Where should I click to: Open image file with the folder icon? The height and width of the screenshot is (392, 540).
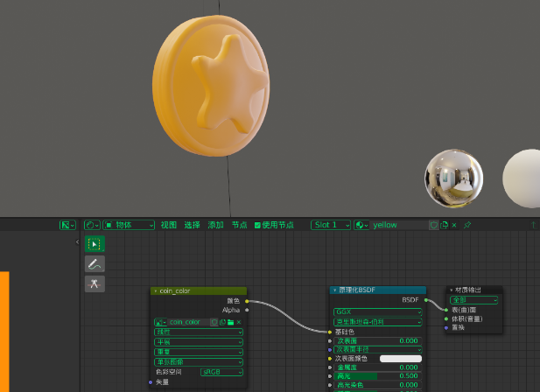pyautogui.click(x=231, y=322)
